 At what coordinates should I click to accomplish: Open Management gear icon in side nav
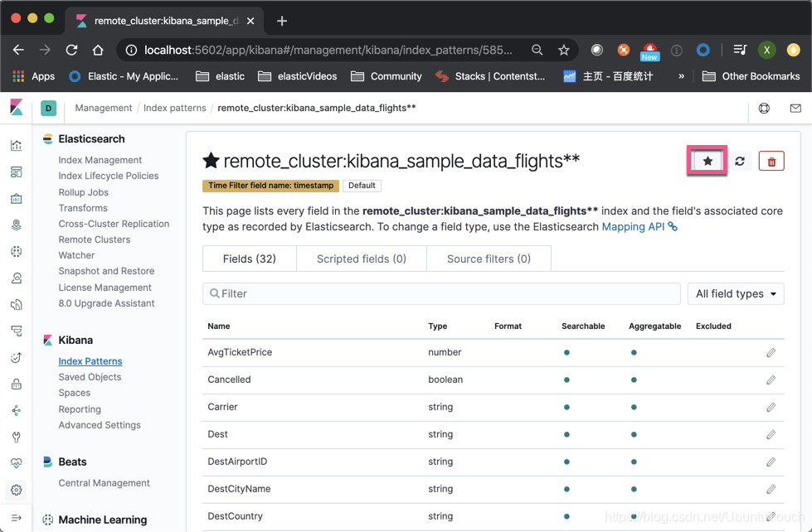coord(16,490)
